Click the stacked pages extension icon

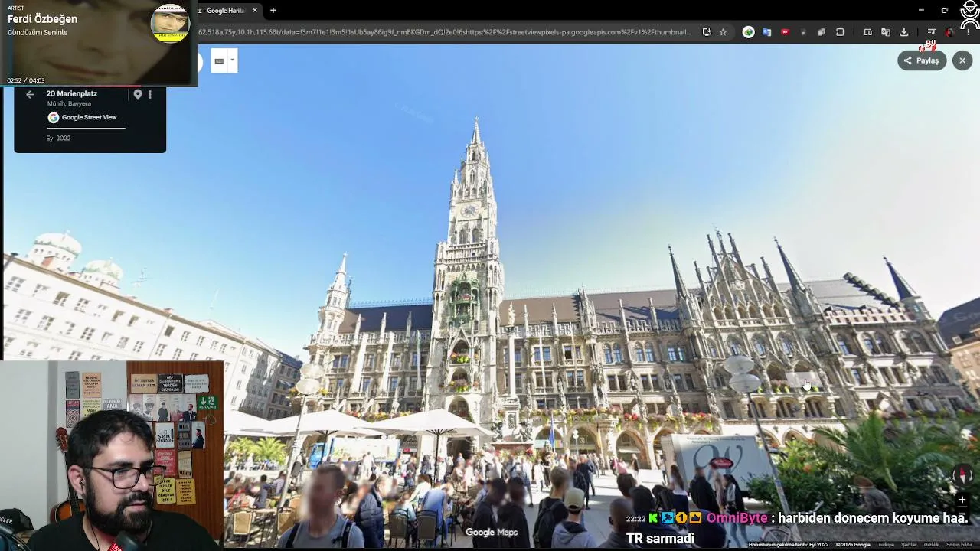pos(822,32)
